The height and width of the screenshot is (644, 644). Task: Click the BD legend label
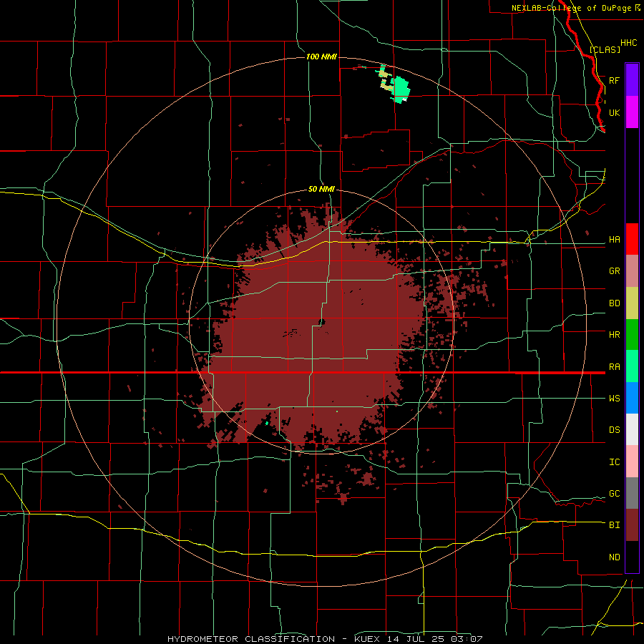[x=615, y=303]
